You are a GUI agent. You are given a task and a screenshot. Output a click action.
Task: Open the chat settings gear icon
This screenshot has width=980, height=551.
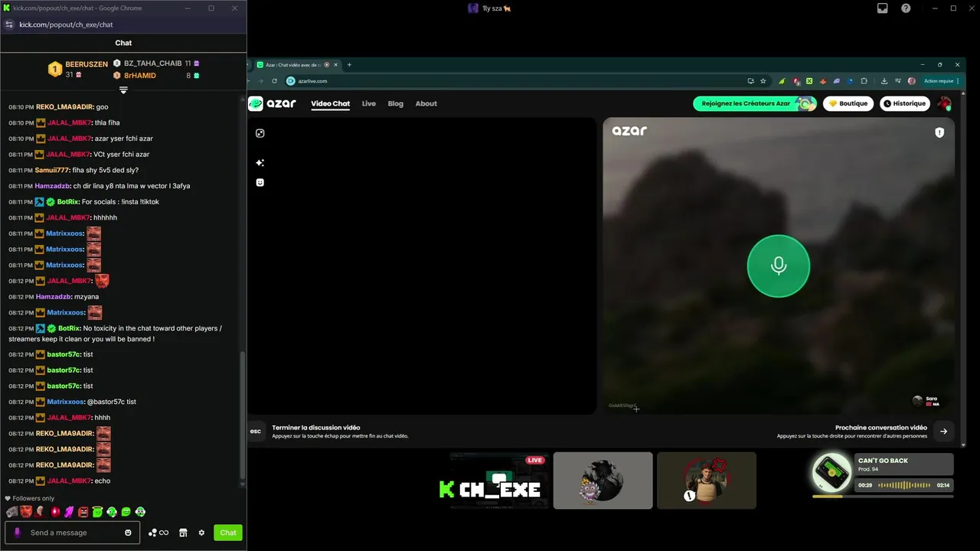point(201,533)
